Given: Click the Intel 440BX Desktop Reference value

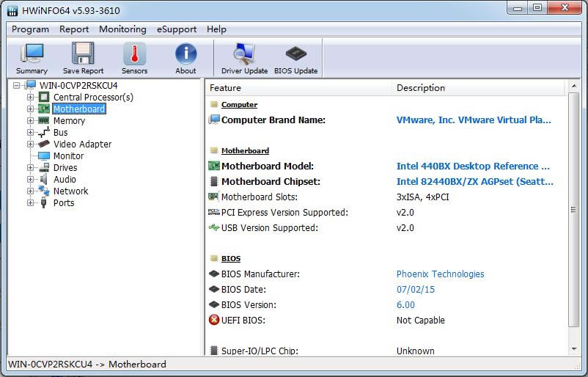Looking at the screenshot, I should (x=473, y=166).
